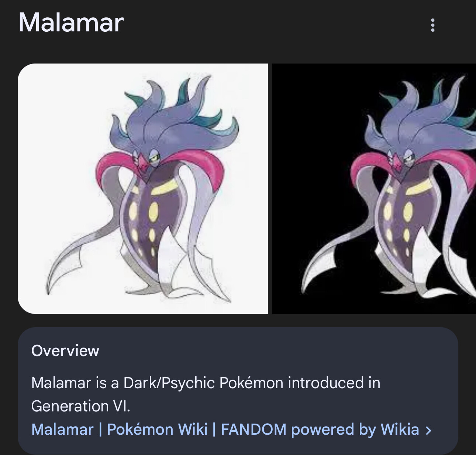The width and height of the screenshot is (476, 455).
Task: Click the words "introduced in" in the overview
Action: (x=334, y=383)
